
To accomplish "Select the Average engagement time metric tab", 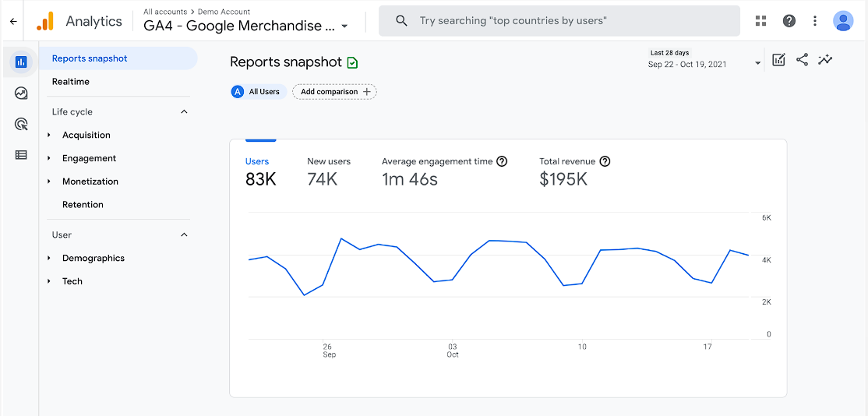I will click(444, 171).
